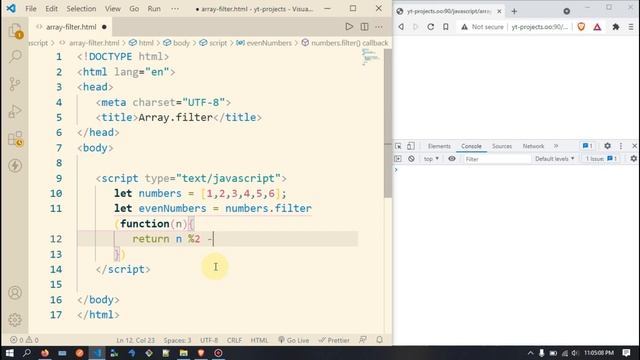The height and width of the screenshot is (360, 640).
Task: Clear the DevTools console
Action: click(x=411, y=159)
